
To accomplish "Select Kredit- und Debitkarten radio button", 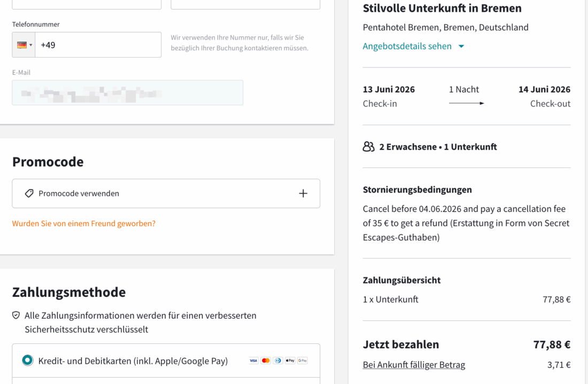I will 27,360.
